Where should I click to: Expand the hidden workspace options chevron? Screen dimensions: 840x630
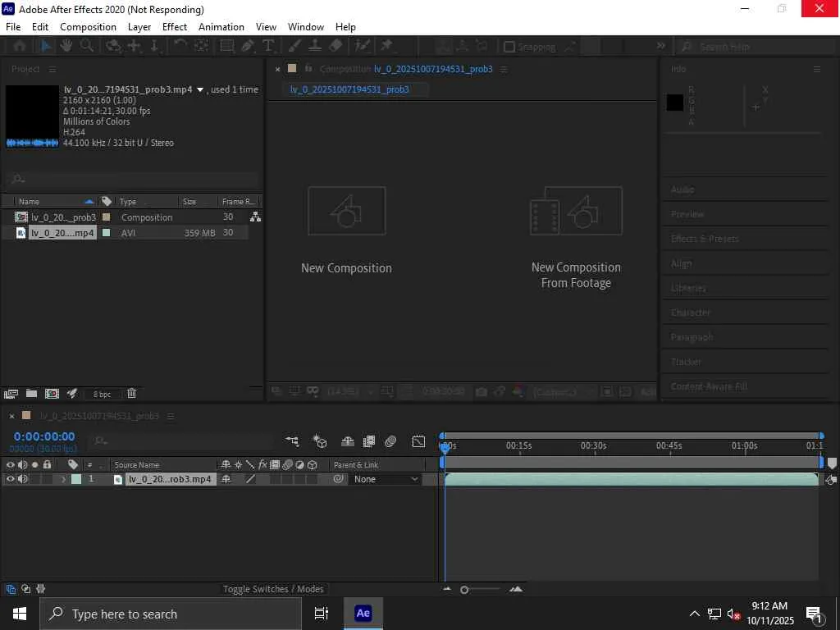(x=661, y=47)
